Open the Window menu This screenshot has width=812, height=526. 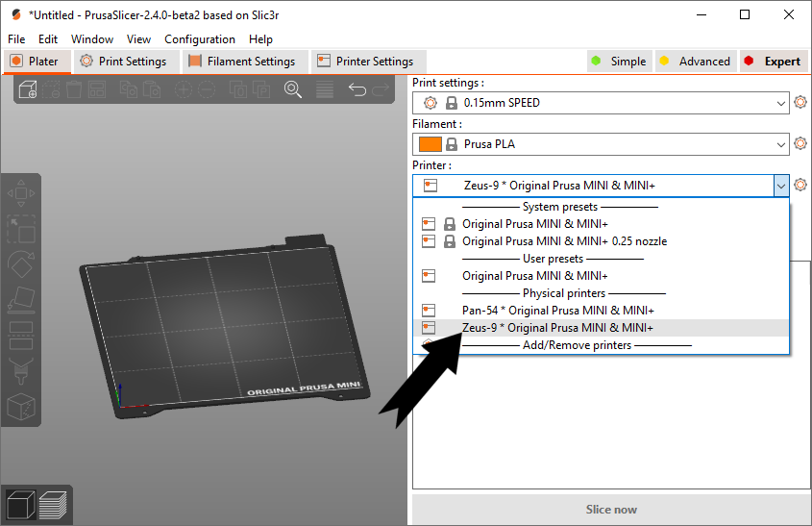click(x=92, y=39)
